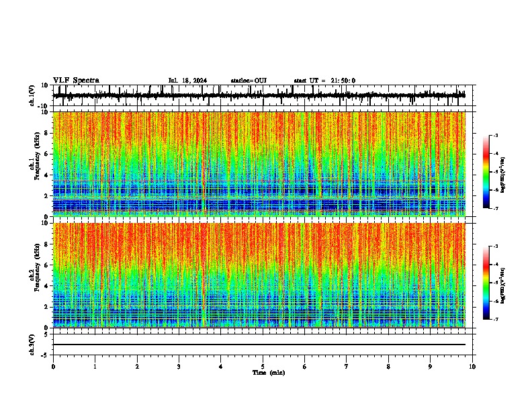Click time axis tick label "3"
532x411 pixels.
click(x=179, y=367)
